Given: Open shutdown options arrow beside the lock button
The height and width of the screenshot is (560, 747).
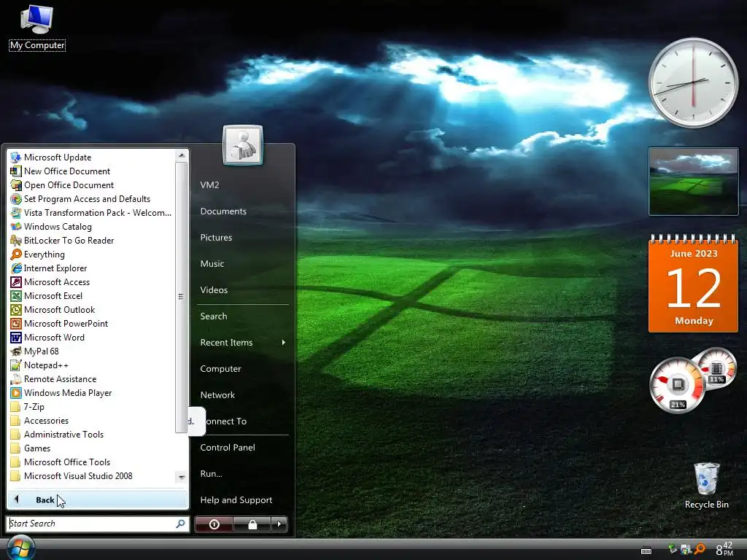Looking at the screenshot, I should coord(279,524).
